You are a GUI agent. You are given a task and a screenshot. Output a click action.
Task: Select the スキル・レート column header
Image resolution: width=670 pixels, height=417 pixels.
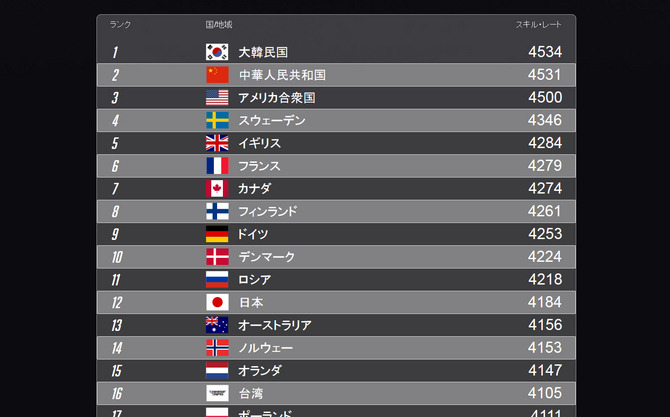point(538,24)
